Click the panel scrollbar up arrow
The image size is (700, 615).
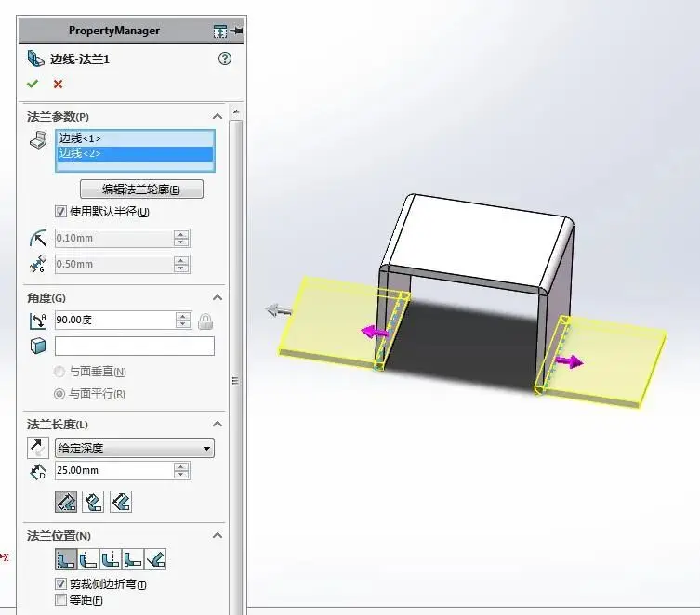click(236, 111)
